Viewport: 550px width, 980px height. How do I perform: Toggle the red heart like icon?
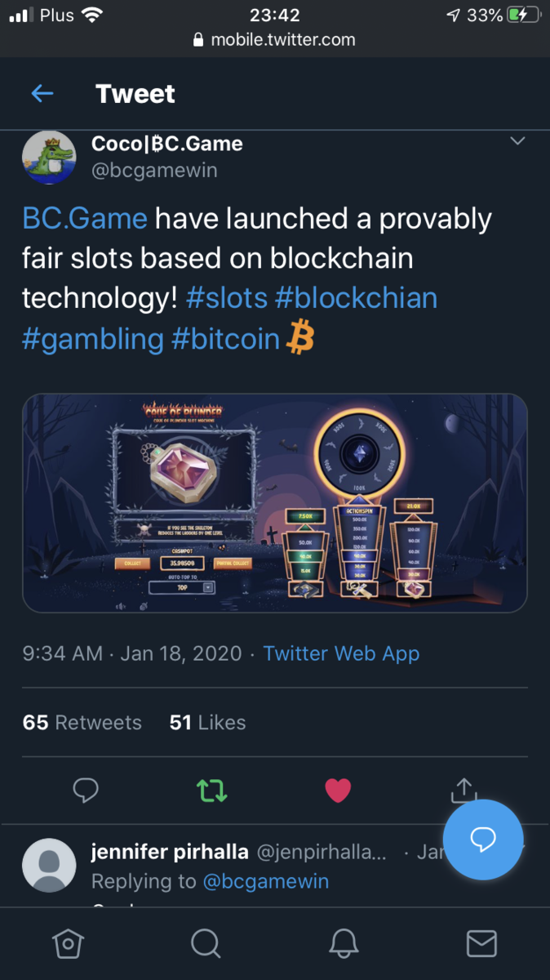point(338,789)
